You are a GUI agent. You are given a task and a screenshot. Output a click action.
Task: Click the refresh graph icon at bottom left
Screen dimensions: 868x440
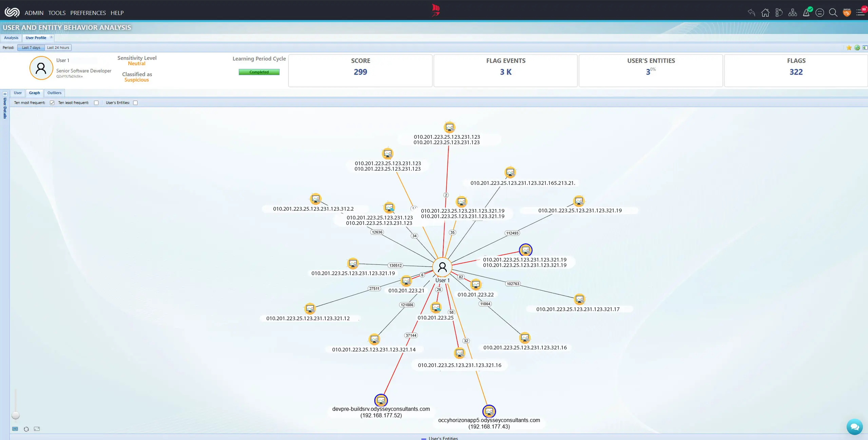(26, 428)
